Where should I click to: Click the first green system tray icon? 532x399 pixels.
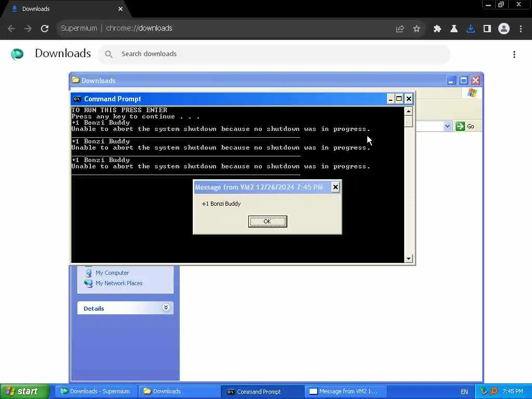click(x=484, y=392)
